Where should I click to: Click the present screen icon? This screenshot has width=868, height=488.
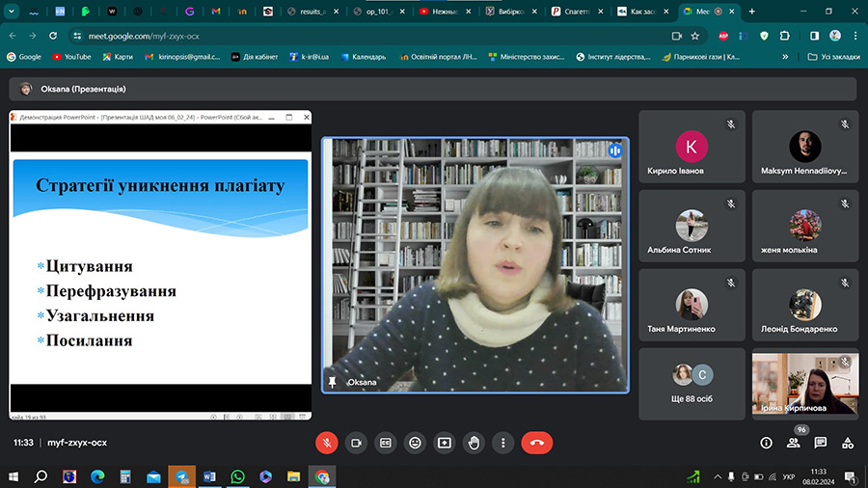tap(445, 443)
